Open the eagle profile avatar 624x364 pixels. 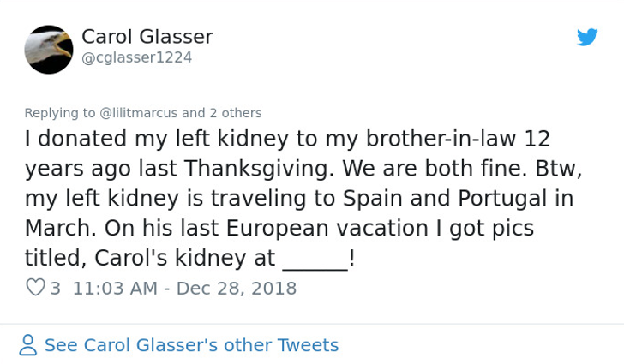coord(49,50)
